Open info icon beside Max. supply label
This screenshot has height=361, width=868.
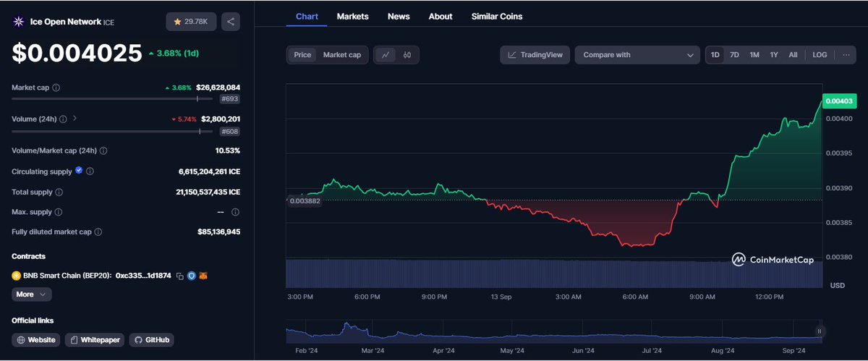point(59,213)
